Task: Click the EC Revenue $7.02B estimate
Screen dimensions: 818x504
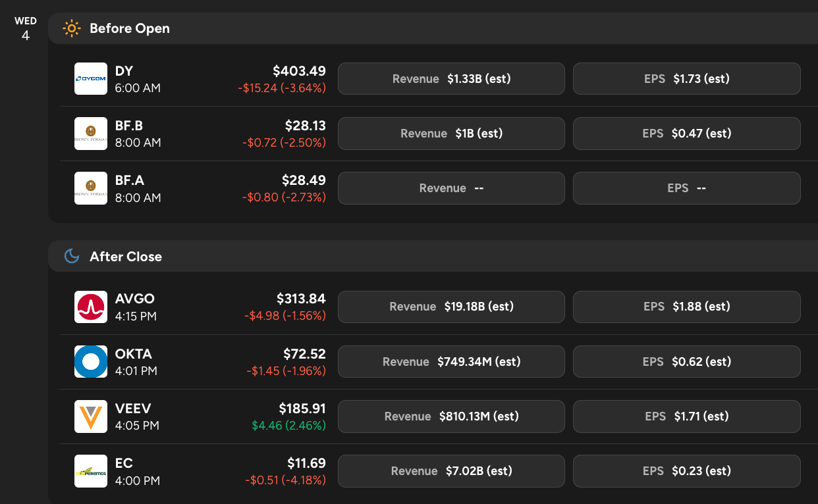Action: pyautogui.click(x=451, y=471)
